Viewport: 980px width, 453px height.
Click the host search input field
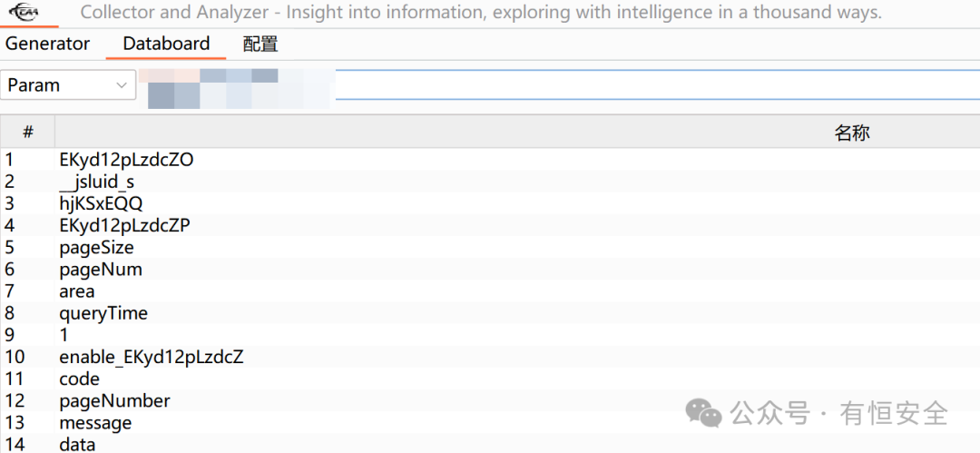tap(653, 85)
